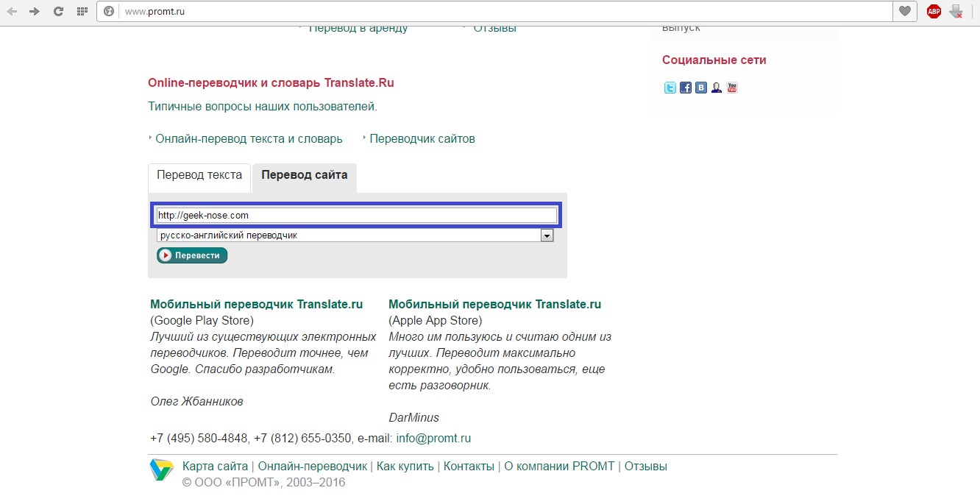Image resolution: width=980 pixels, height=496 pixels.
Task: Open the Twitter social icon
Action: tap(670, 88)
